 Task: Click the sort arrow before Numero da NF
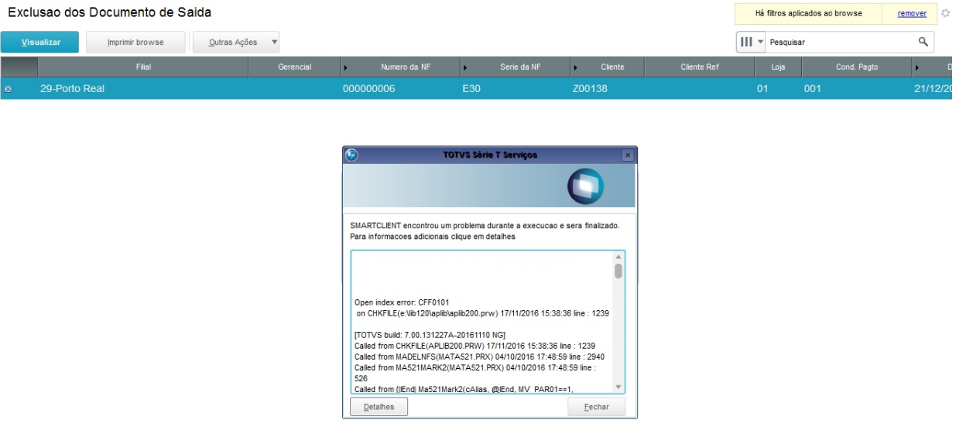click(345, 68)
